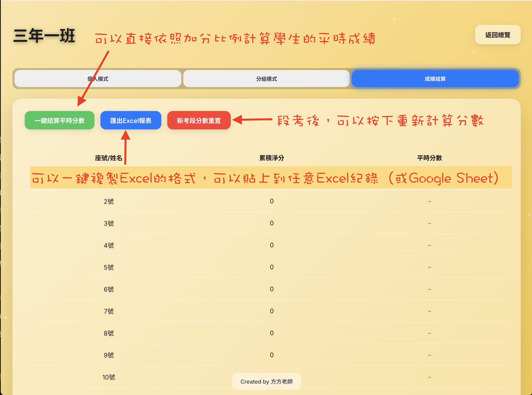Click the 平時分數 column header
The image size is (532, 395).
coord(429,158)
